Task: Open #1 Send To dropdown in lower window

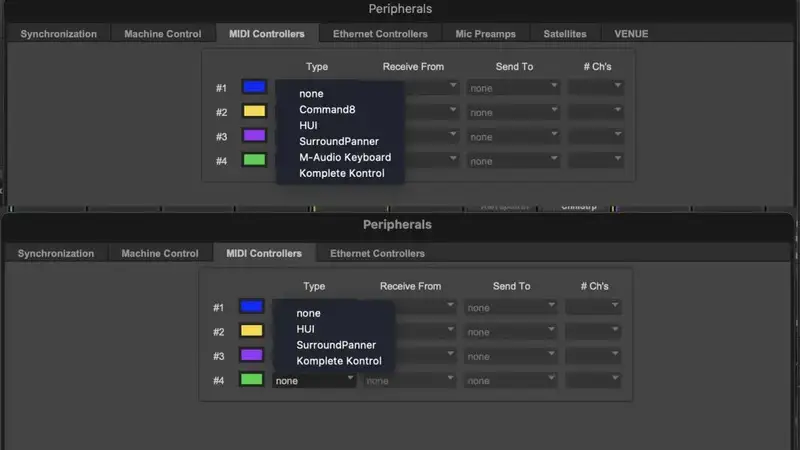Action: pyautogui.click(x=510, y=308)
